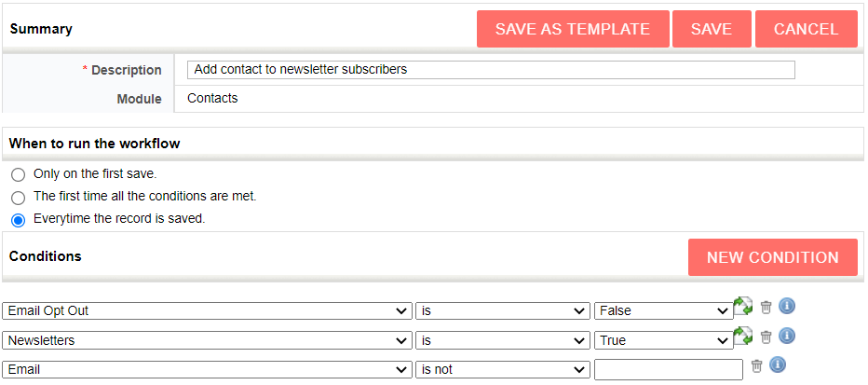This screenshot has width=868, height=385.
Task: Click the Save As Template button
Action: click(573, 29)
